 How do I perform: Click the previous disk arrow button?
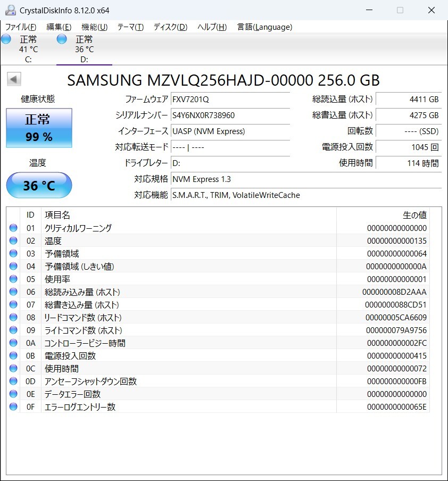pos(14,79)
